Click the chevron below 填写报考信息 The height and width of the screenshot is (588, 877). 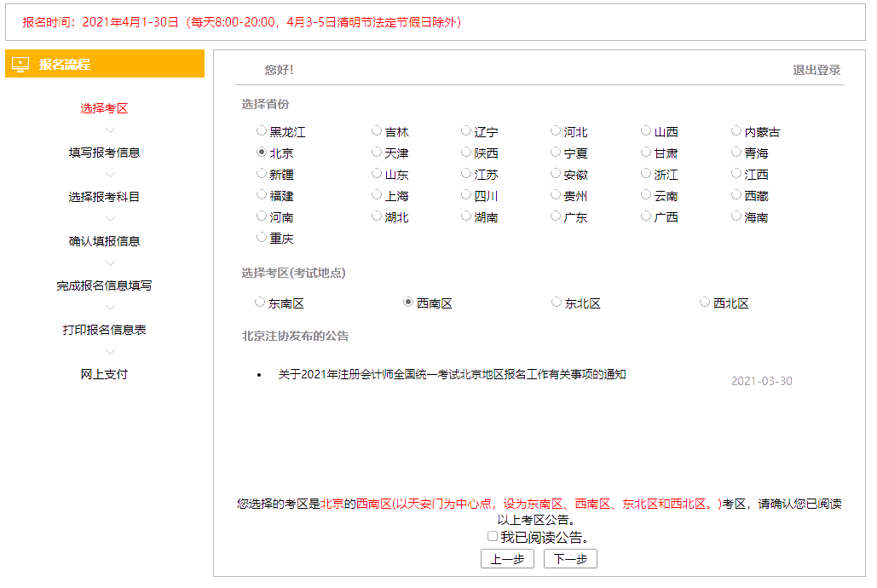click(110, 175)
